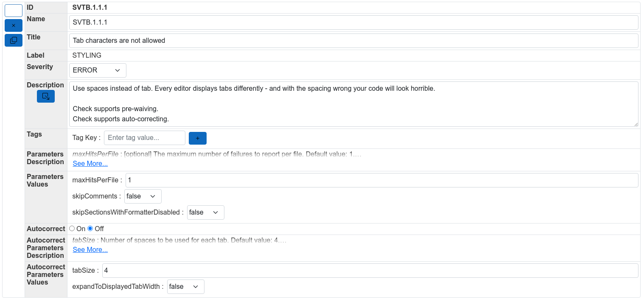The width and height of the screenshot is (644, 299).
Task: Click the blue delete (×) icon
Action: tap(13, 25)
